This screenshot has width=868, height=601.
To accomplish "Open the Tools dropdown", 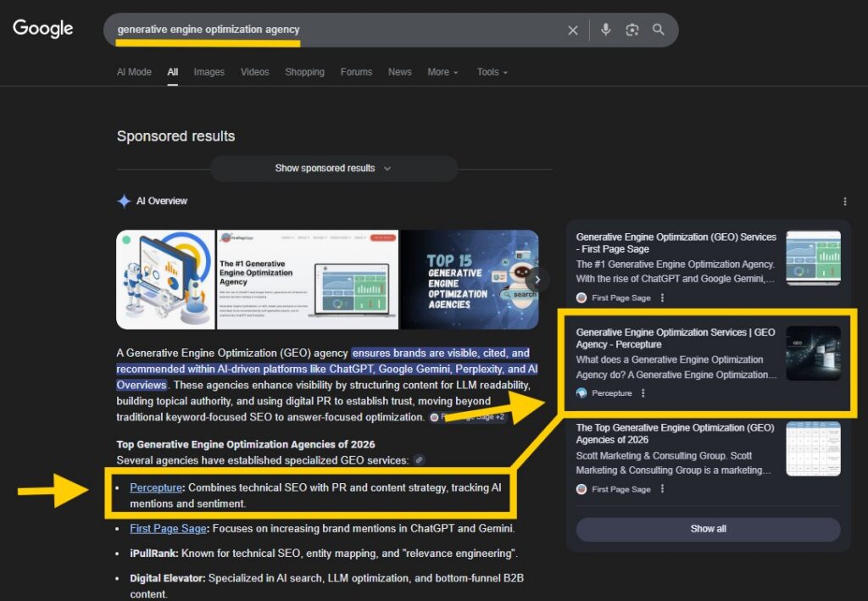I will click(492, 72).
